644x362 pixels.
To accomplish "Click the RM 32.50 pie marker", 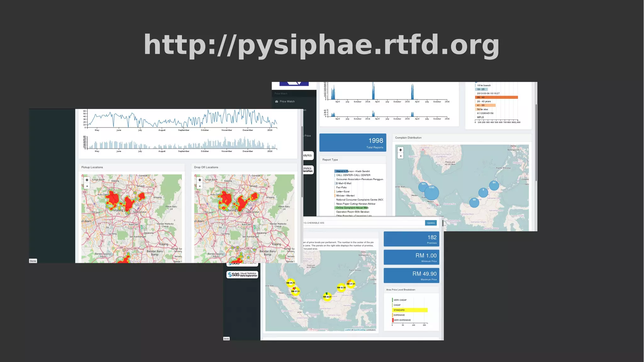I will click(x=341, y=287).
